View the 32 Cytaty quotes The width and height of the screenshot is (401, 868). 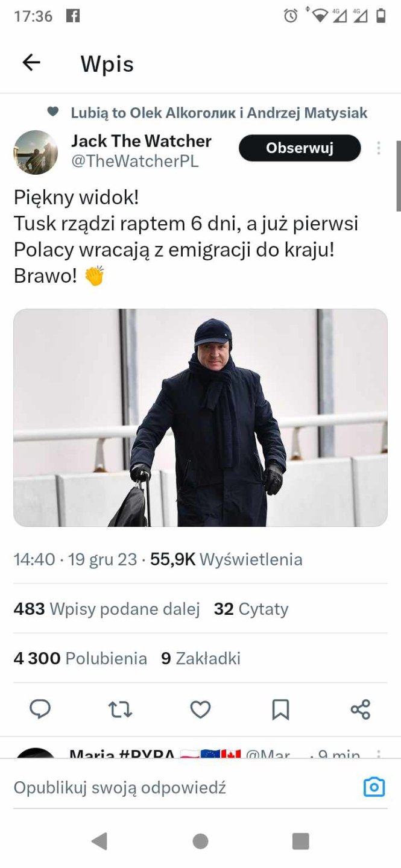click(x=251, y=609)
